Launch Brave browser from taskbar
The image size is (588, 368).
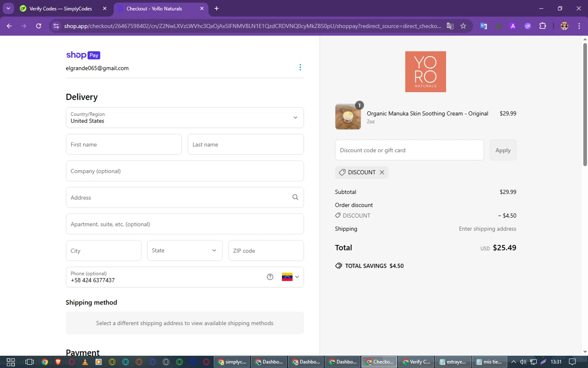58,362
